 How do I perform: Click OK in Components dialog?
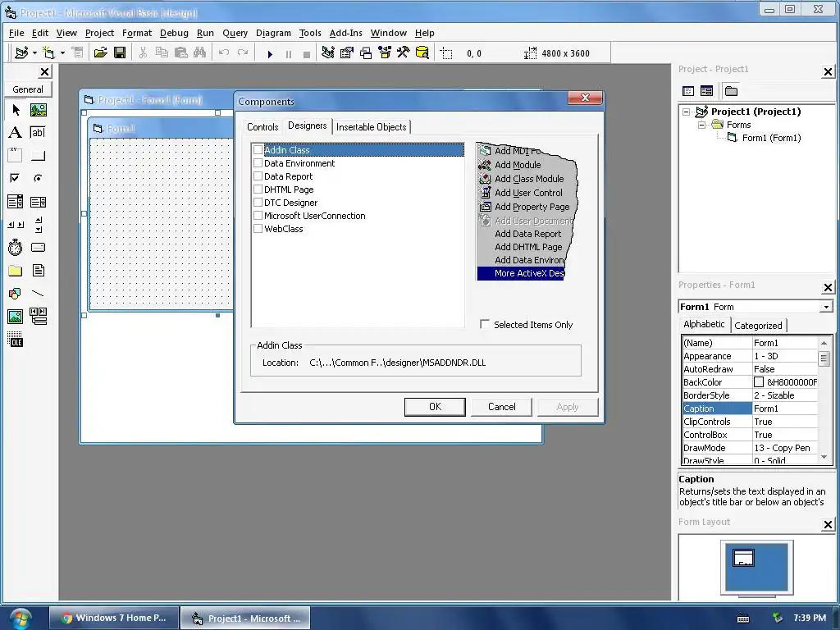coord(435,407)
